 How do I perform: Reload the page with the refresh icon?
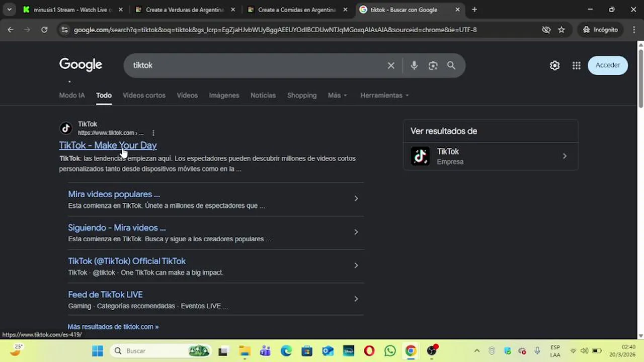pos(44,30)
